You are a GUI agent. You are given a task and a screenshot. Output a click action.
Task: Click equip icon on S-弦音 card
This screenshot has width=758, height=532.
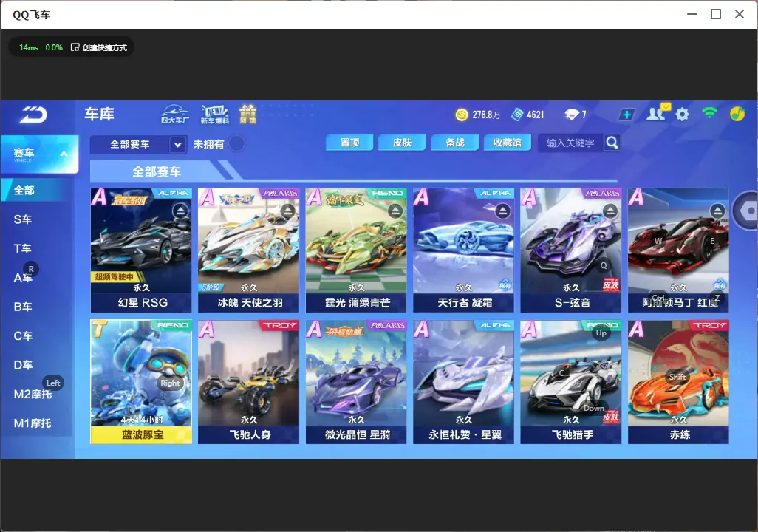[610, 211]
